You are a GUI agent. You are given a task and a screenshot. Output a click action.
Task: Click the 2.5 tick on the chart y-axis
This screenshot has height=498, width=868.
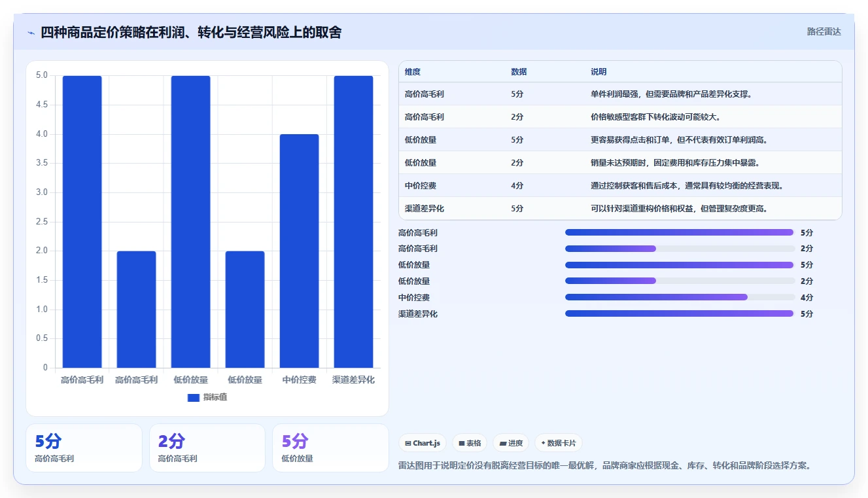(41, 222)
